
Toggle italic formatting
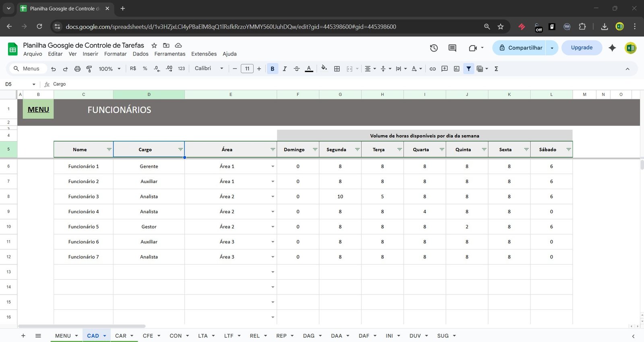point(285,69)
